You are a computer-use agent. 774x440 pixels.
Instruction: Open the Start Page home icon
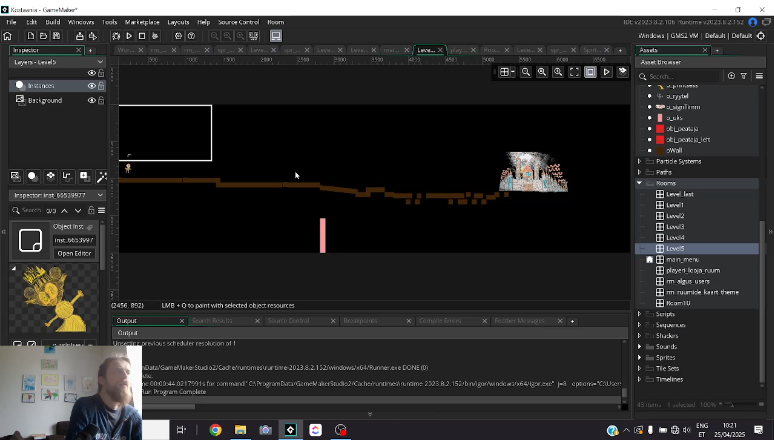coord(7,36)
